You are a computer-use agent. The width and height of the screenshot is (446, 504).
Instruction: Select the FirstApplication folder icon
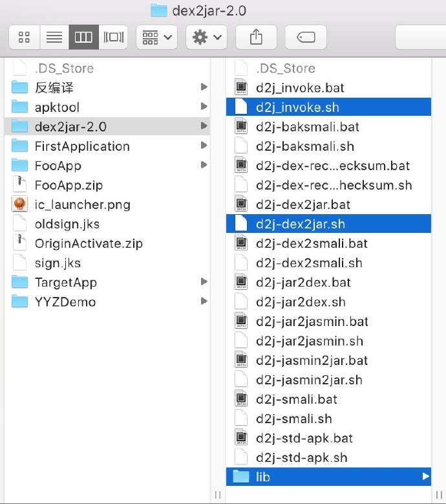click(x=19, y=146)
